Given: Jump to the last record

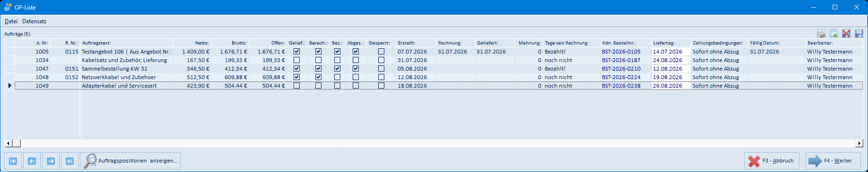Looking at the screenshot, I should [69, 161].
